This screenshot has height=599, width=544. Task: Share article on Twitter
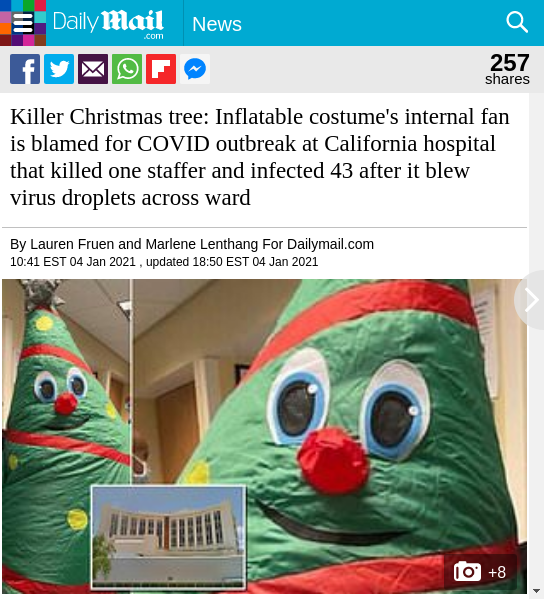(x=59, y=69)
